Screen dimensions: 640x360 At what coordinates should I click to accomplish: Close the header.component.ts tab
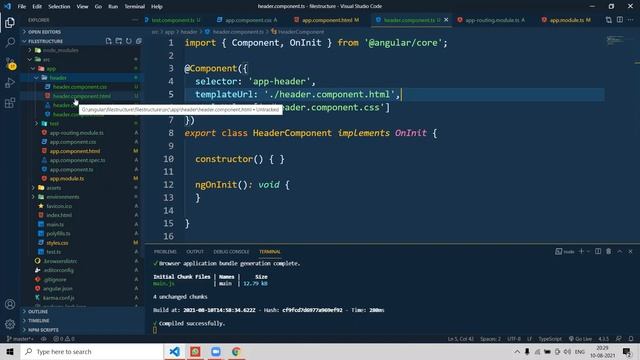(446, 20)
